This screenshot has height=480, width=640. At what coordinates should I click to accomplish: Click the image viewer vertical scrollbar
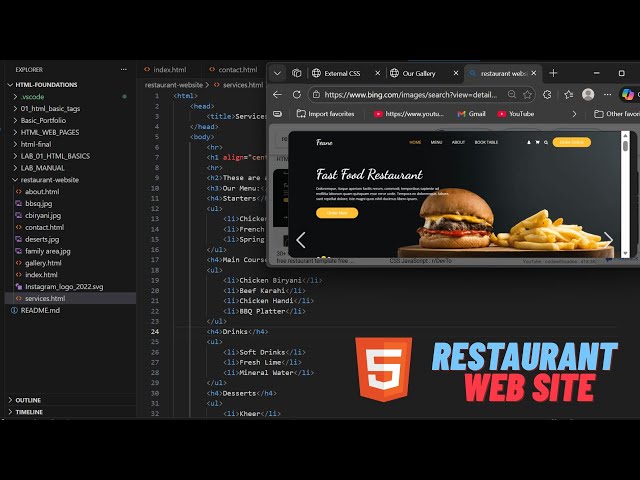pos(625,194)
